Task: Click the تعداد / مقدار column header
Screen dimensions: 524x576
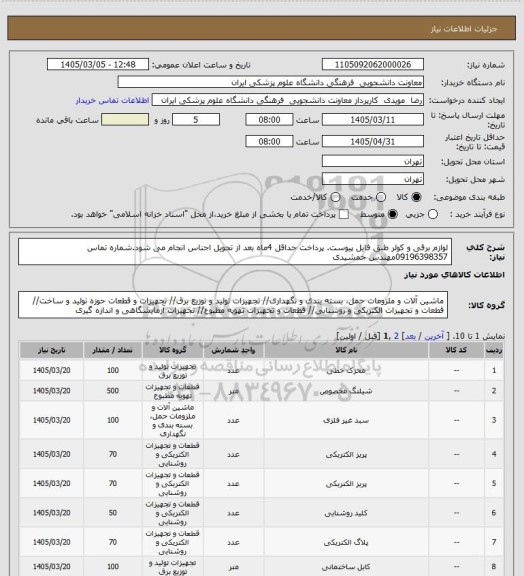Action: (x=112, y=350)
